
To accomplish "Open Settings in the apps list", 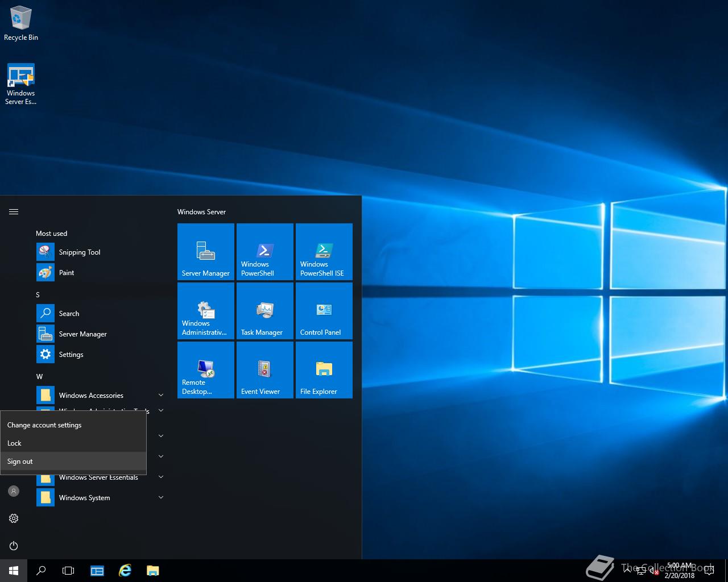I will [100, 355].
